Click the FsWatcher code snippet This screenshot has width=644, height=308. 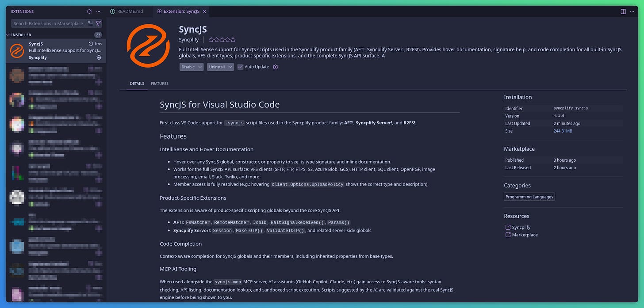tap(198, 222)
